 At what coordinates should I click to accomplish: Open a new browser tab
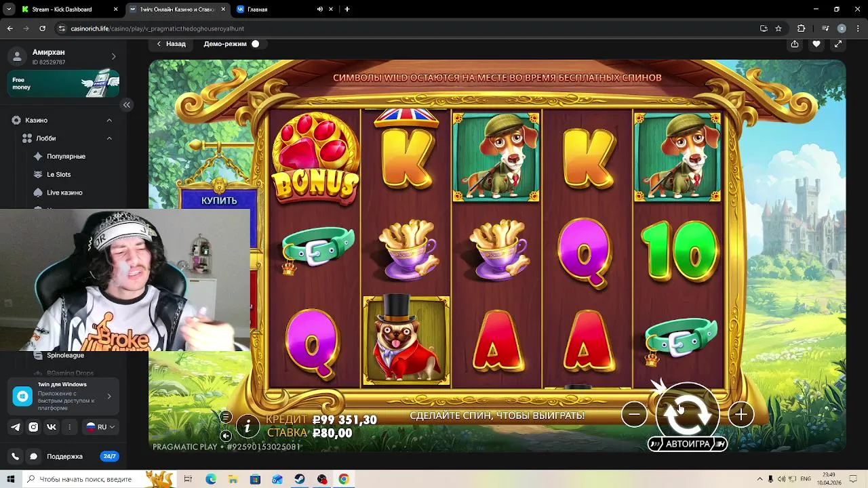click(347, 9)
